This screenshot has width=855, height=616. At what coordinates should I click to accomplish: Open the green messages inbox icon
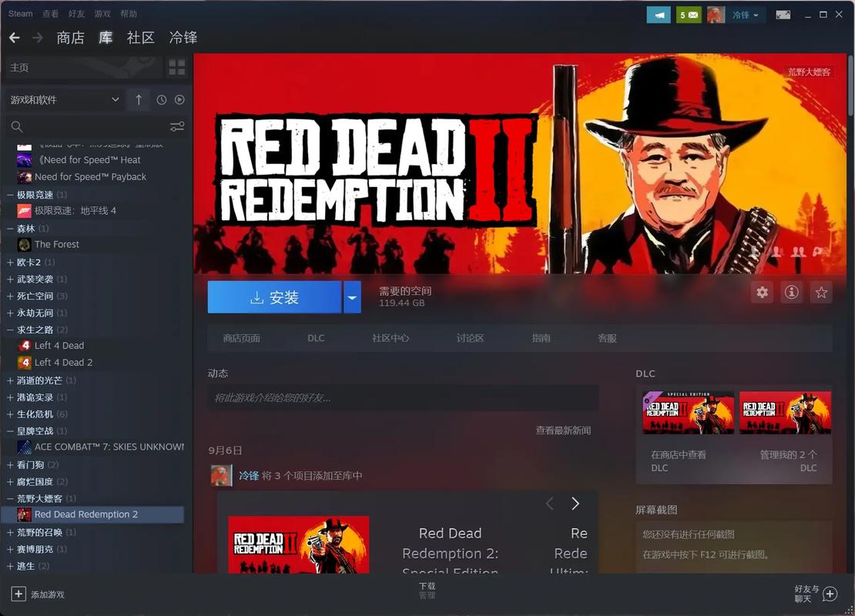(688, 15)
